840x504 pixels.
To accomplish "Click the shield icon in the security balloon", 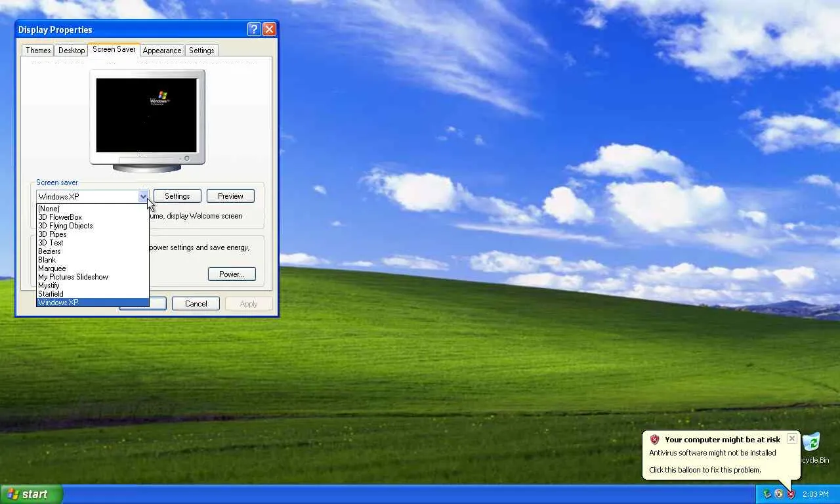I will pyautogui.click(x=654, y=440).
